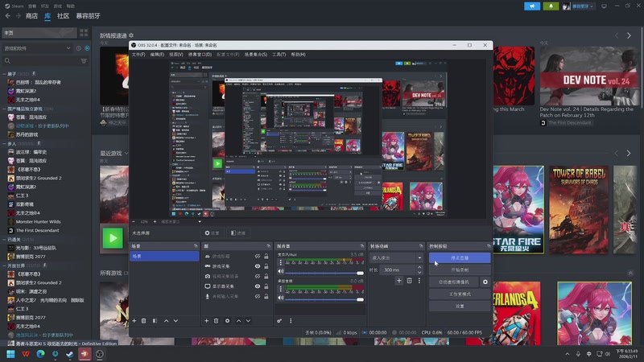Image resolution: width=644 pixels, height=362 pixels.
Task: Switch to Steam 社区 tab
Action: (64, 16)
